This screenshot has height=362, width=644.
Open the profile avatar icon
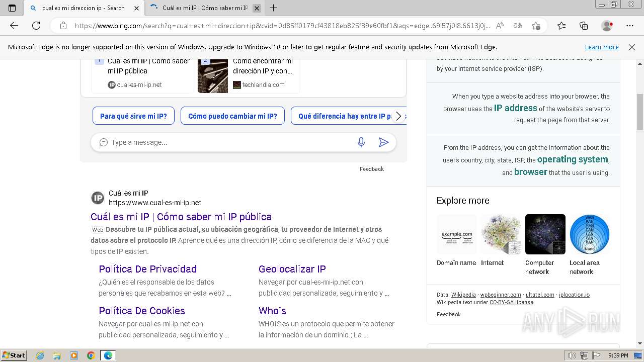tap(607, 26)
